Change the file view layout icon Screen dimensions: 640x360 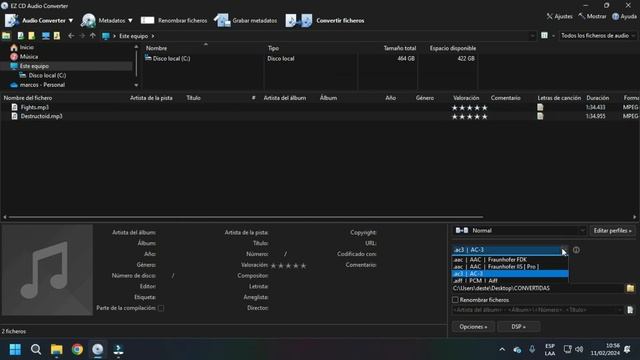pos(544,36)
